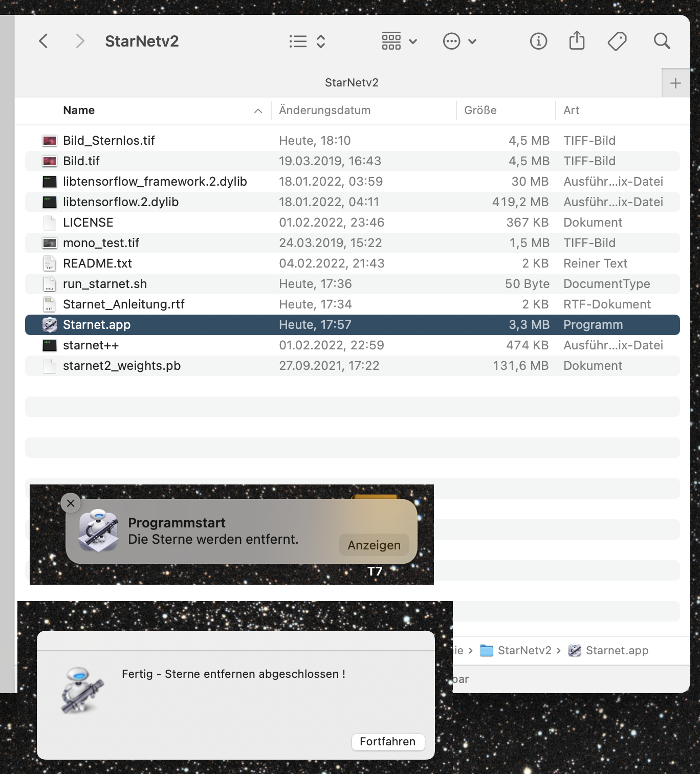Screen dimensions: 700x774
Task: Select the StarNetv2 tab
Action: point(352,83)
